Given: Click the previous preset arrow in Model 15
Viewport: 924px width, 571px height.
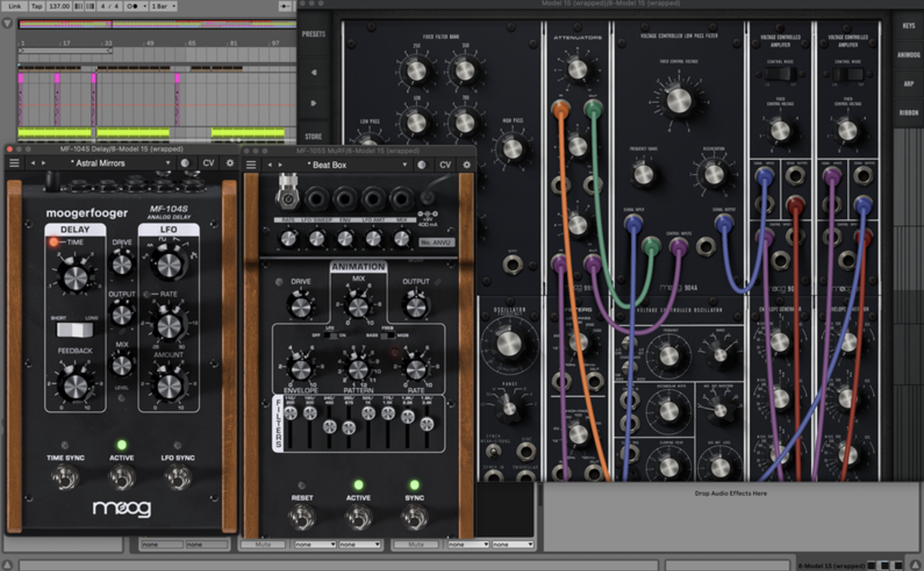Looking at the screenshot, I should (314, 73).
